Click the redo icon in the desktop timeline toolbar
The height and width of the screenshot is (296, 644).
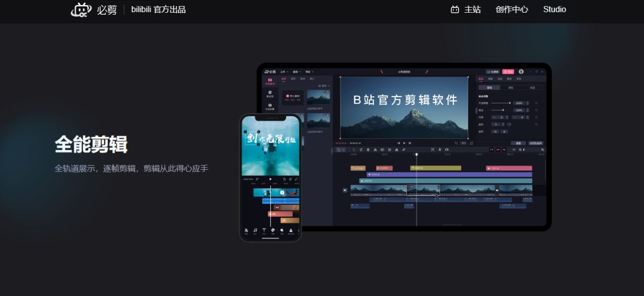361,149
